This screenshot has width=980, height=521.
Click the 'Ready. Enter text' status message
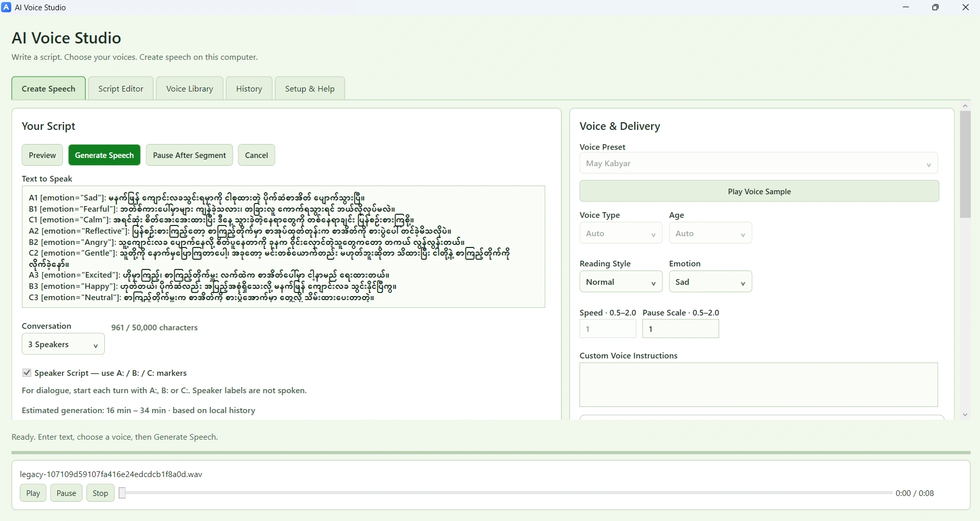click(x=115, y=437)
